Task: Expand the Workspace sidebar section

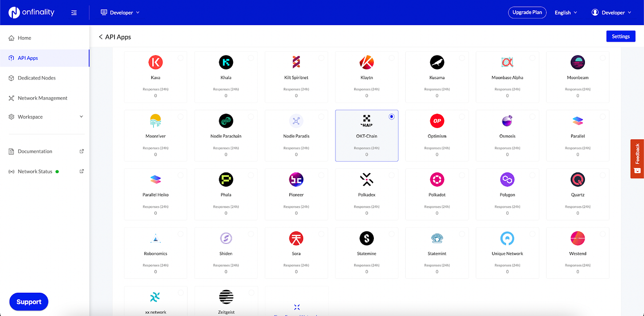Action: coord(45,117)
